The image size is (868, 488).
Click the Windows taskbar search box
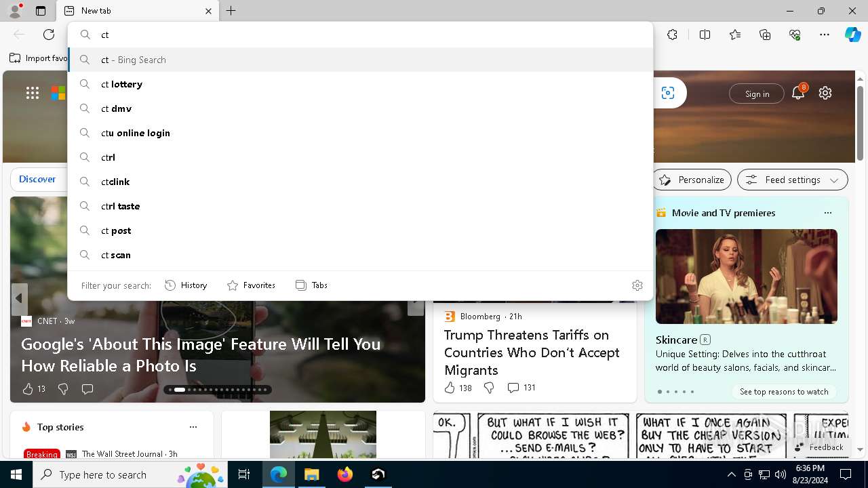pos(130,474)
